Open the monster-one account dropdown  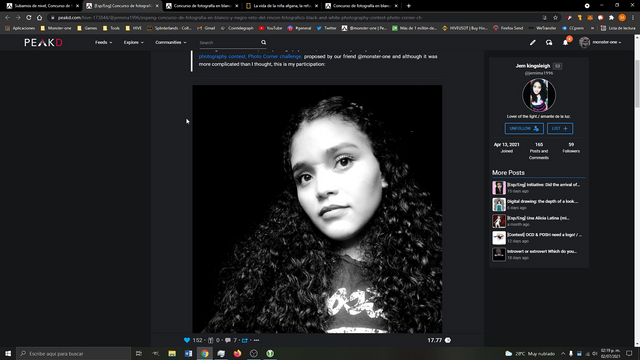[x=607, y=42]
